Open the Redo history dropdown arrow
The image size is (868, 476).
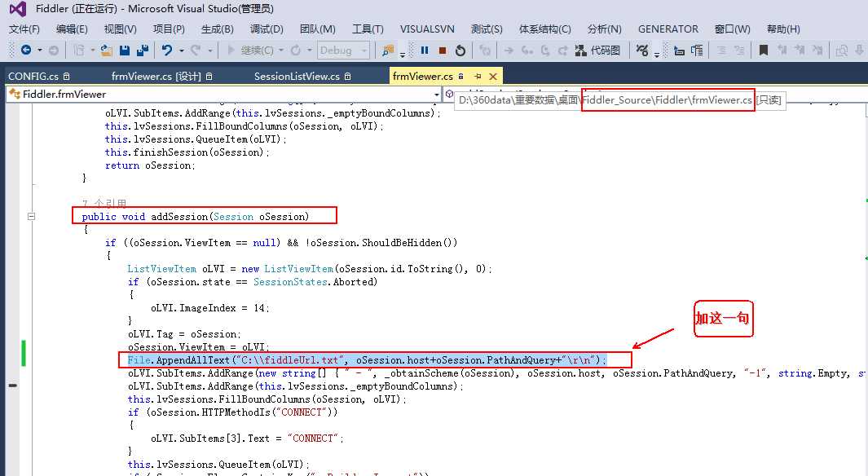point(209,51)
